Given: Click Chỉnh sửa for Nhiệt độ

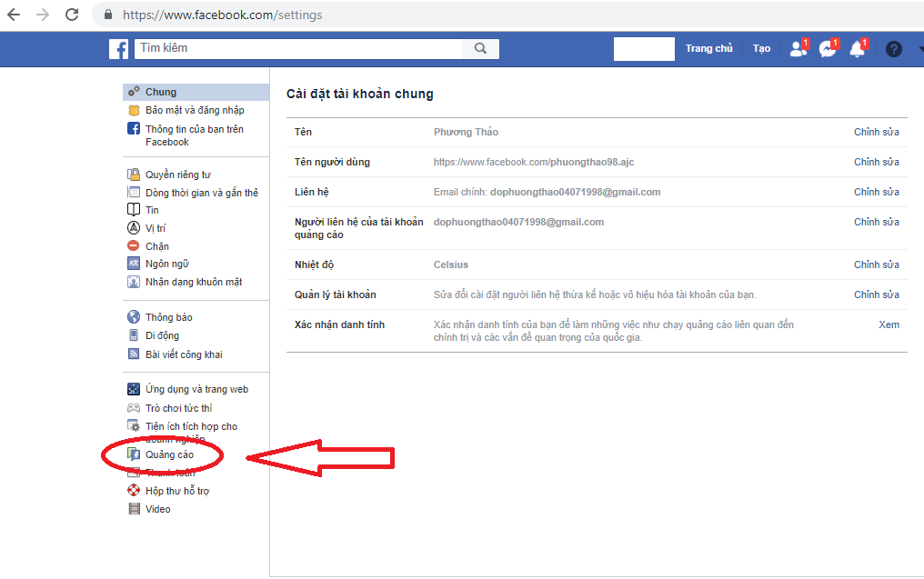Looking at the screenshot, I should (x=877, y=265).
